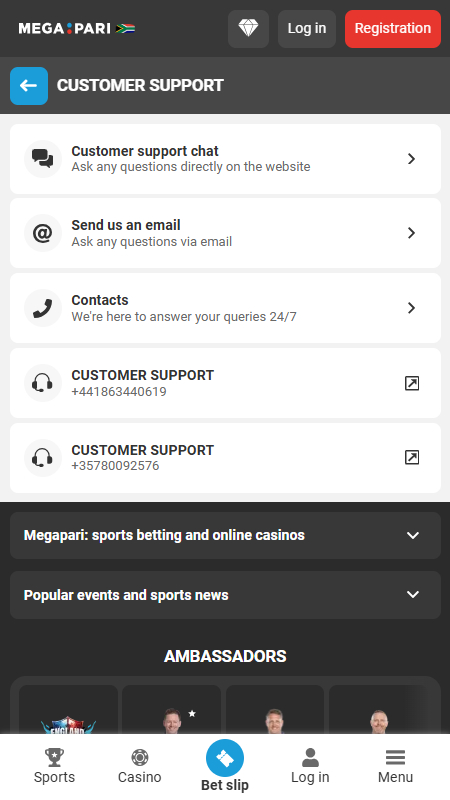Select the England ambassador thumbnail
This screenshot has width=450, height=800.
click(68, 710)
